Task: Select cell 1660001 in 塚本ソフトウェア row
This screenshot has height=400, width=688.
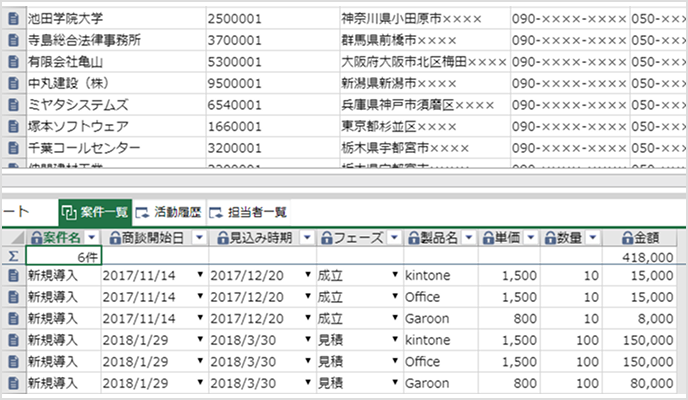Action: (272, 126)
